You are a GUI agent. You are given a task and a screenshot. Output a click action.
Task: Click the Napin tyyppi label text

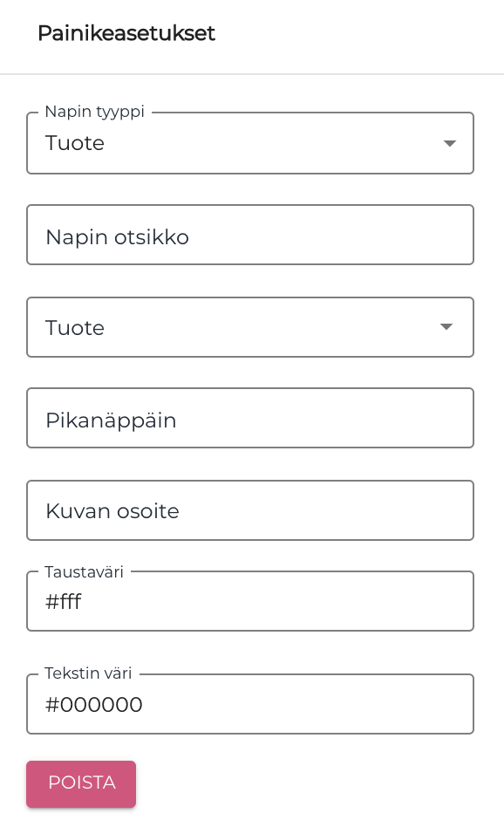point(94,112)
